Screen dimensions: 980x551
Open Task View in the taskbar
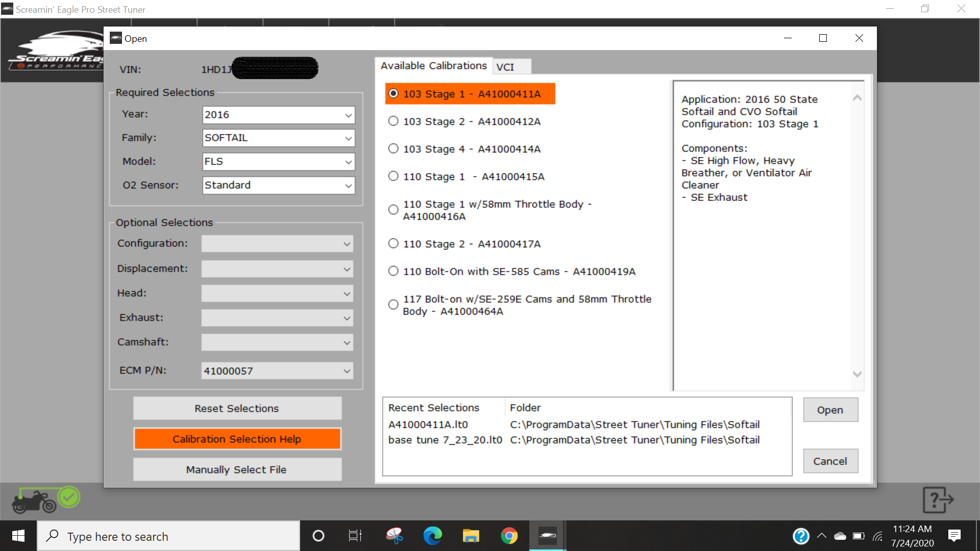pyautogui.click(x=355, y=536)
